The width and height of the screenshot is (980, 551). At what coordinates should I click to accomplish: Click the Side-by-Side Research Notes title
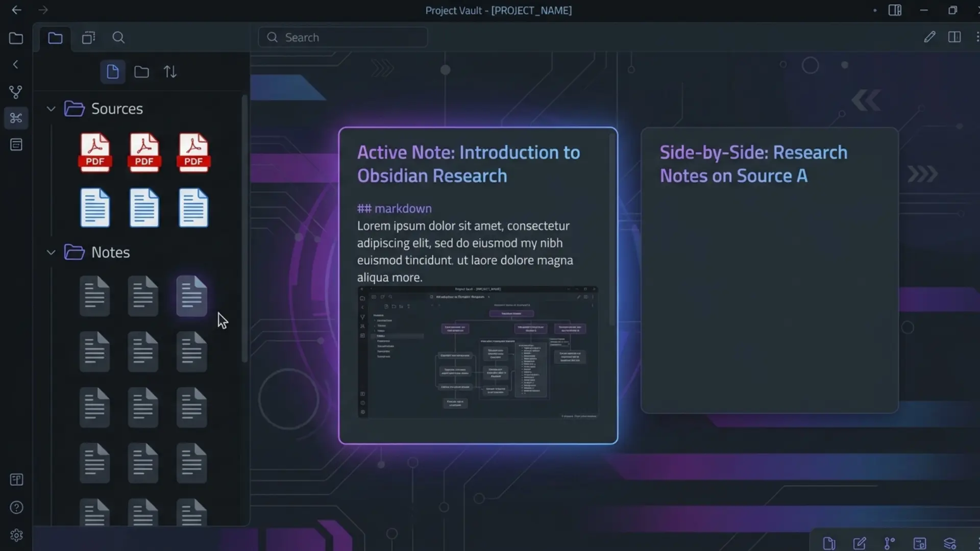click(753, 164)
